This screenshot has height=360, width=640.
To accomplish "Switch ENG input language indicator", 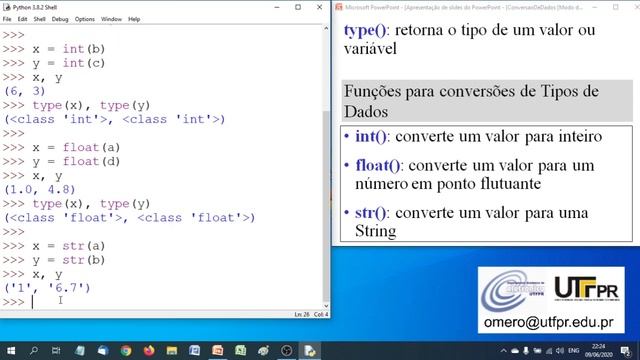I will click(x=573, y=351).
